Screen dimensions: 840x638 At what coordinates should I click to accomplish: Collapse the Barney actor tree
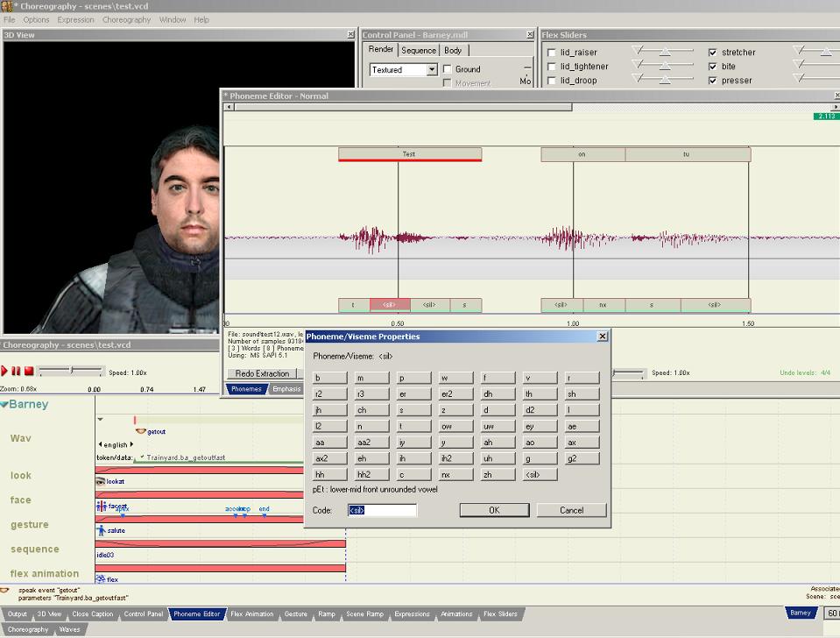4,404
